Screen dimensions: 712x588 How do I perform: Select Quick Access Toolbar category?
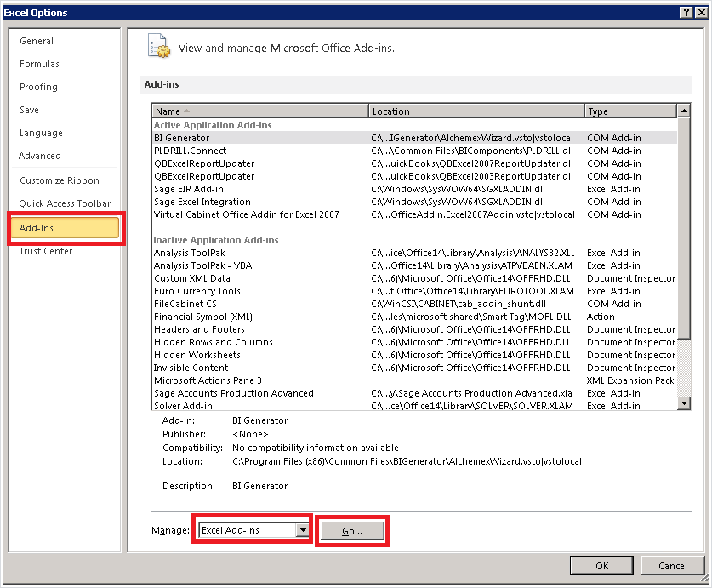[x=65, y=203]
